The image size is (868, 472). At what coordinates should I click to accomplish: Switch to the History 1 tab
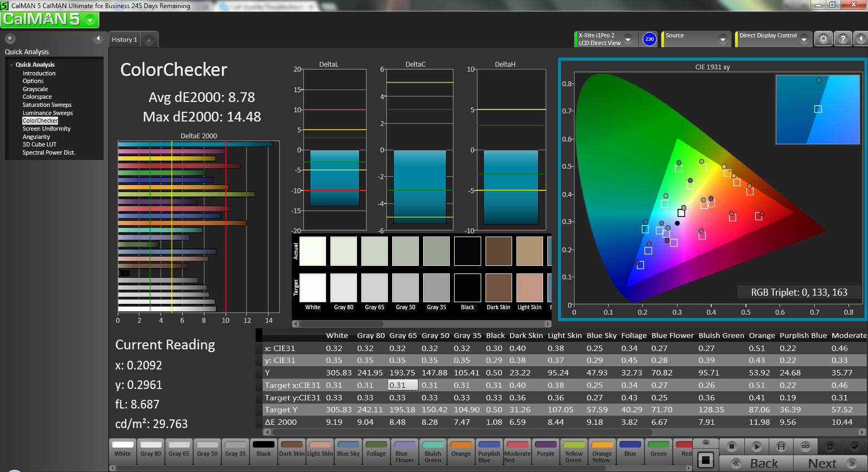(124, 40)
